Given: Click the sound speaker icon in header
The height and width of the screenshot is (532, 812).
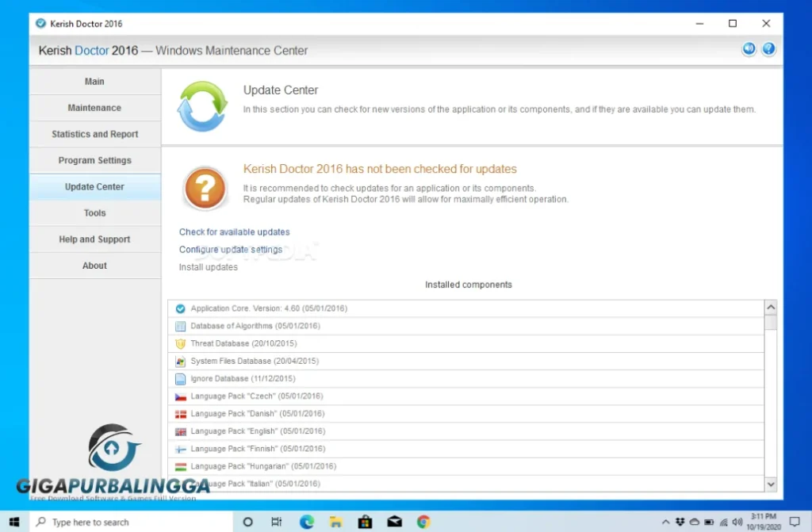Looking at the screenshot, I should 749,50.
